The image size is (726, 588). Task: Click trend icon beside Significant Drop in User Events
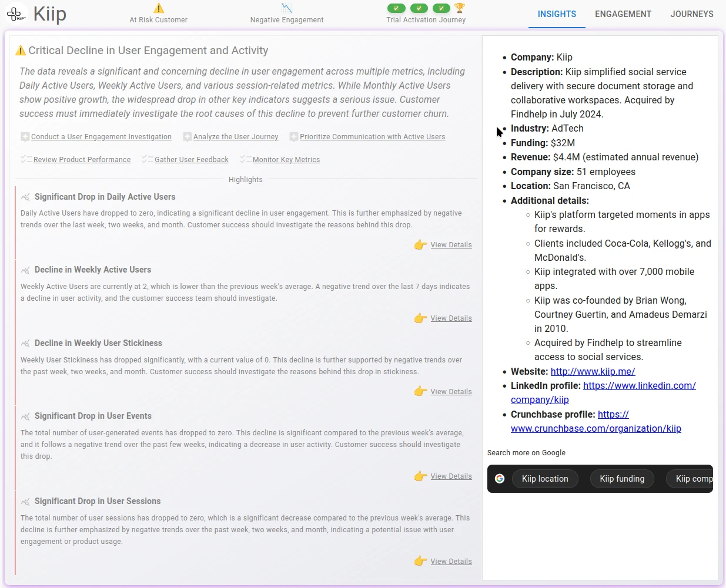coord(25,416)
